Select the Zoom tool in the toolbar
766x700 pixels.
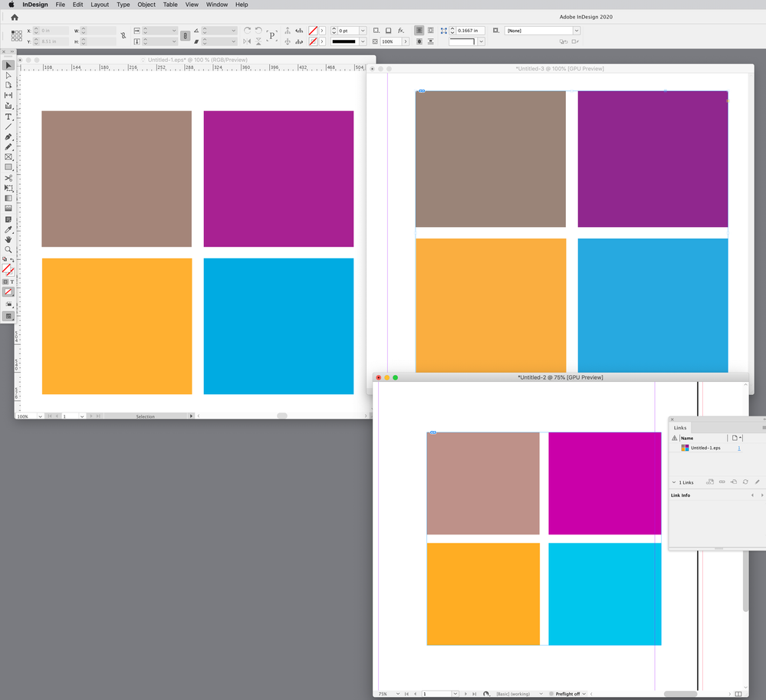8,250
